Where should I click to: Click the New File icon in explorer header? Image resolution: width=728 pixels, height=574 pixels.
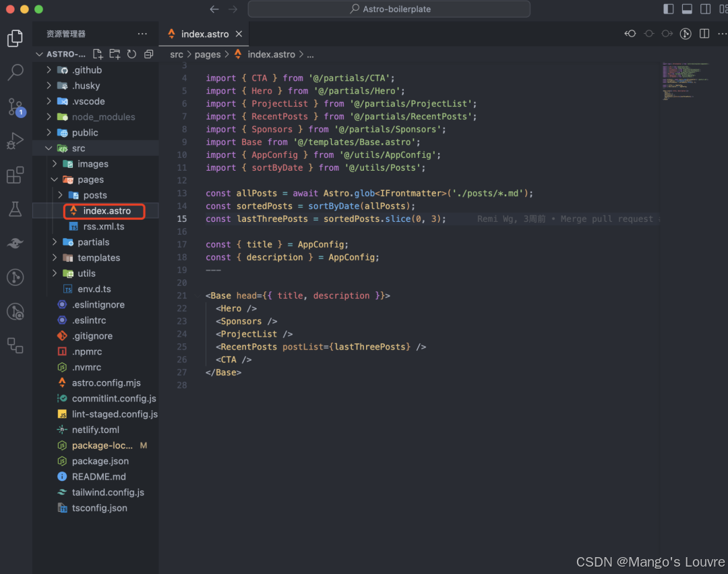[x=98, y=54]
